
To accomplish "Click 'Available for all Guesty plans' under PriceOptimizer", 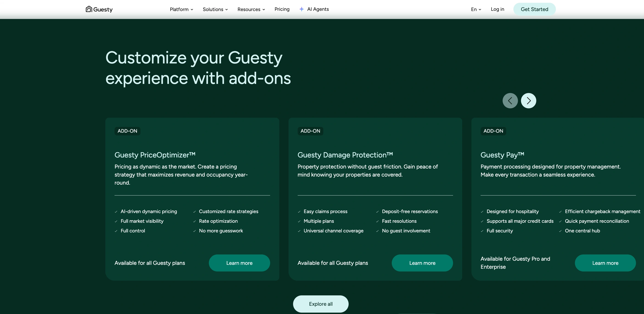I will (x=149, y=263).
